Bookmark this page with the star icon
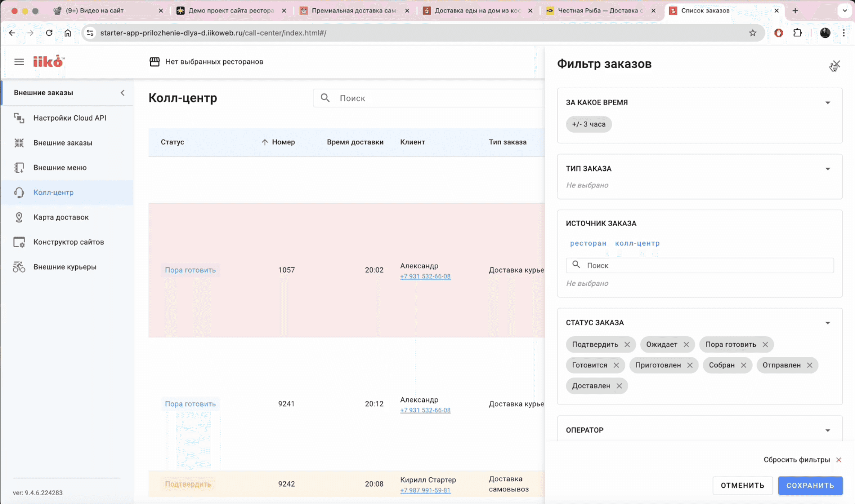855x504 pixels. (753, 33)
